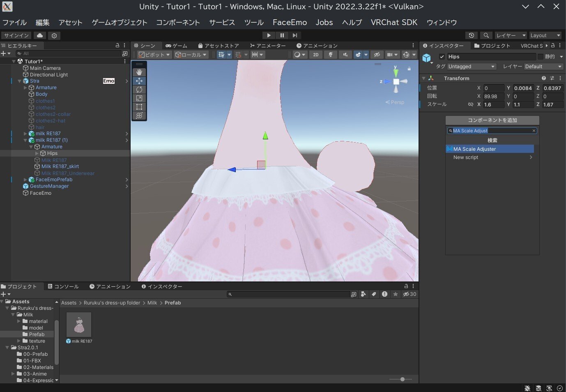Select the Rect transform tool
Viewport: 566px width, 392px height.
(139, 107)
